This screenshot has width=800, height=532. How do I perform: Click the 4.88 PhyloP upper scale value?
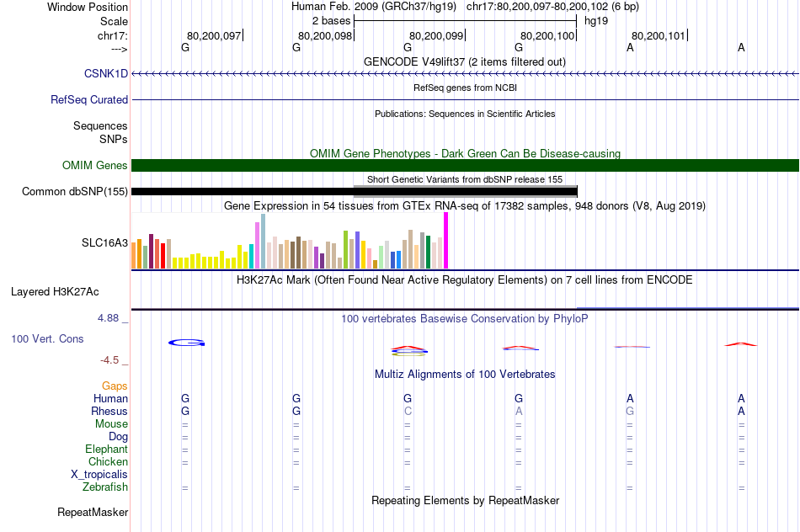point(108,318)
